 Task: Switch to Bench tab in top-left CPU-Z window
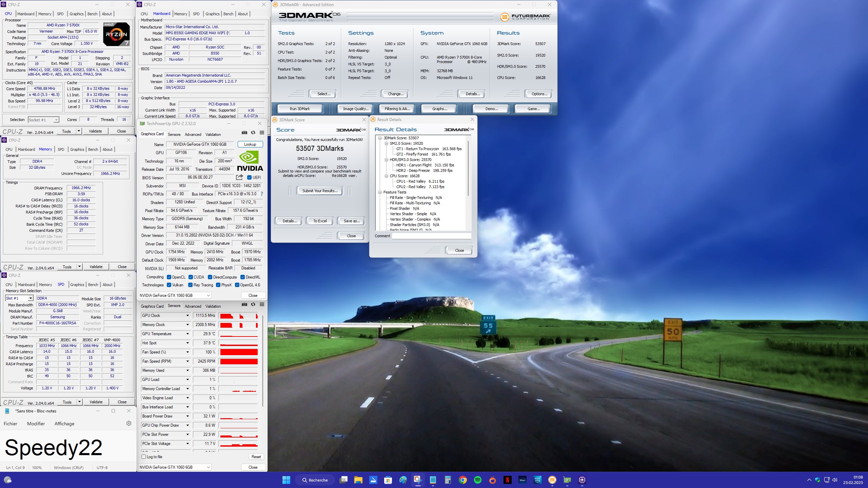click(x=92, y=14)
